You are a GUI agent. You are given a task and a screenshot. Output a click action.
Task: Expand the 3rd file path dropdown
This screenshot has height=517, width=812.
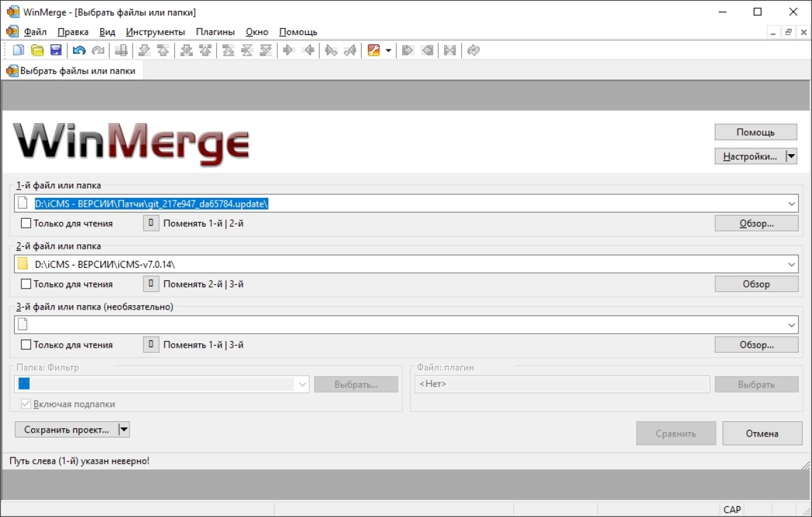pos(792,325)
